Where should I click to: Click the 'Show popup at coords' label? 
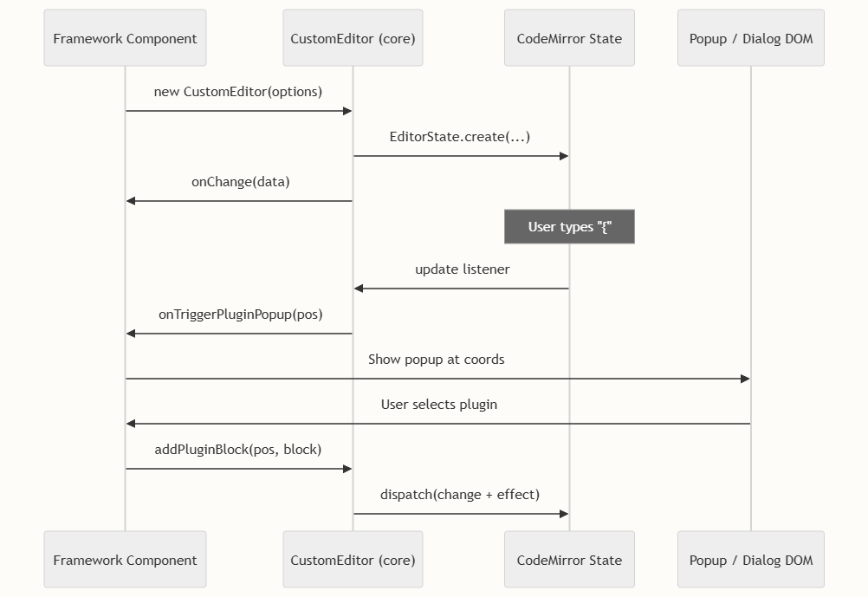436,360
